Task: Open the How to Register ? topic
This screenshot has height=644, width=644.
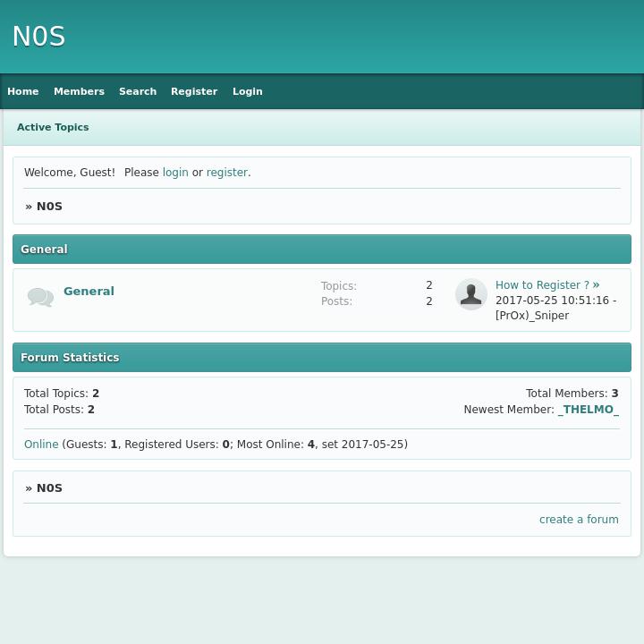Action: [x=542, y=285]
